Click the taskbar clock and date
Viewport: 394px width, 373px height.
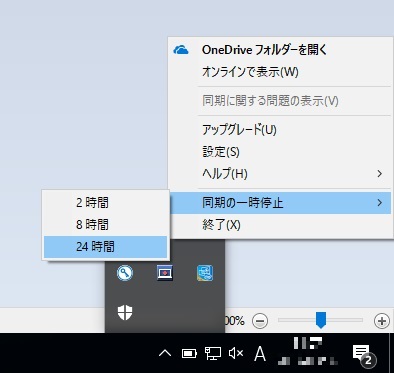pos(307,352)
